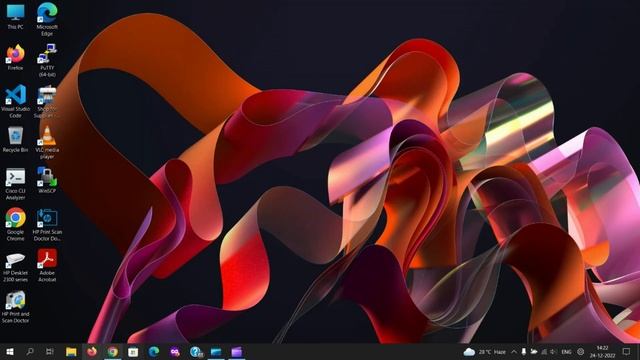Open the question-mark help app in taskbar
The height and width of the screenshot is (360, 640).
point(196,351)
